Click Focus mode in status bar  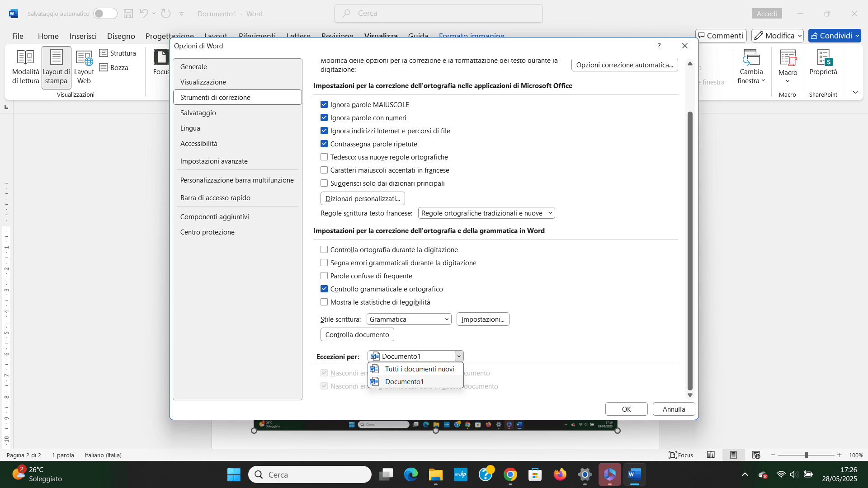point(681,455)
